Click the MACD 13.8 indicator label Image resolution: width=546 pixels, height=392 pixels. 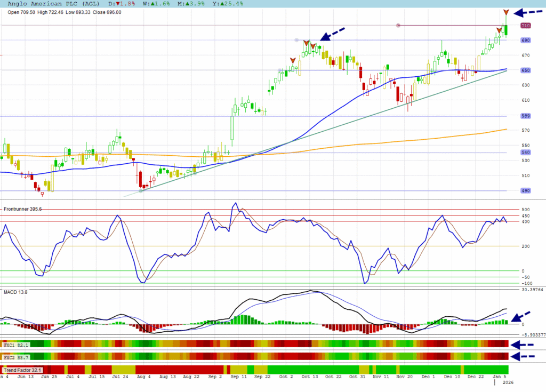point(15,292)
